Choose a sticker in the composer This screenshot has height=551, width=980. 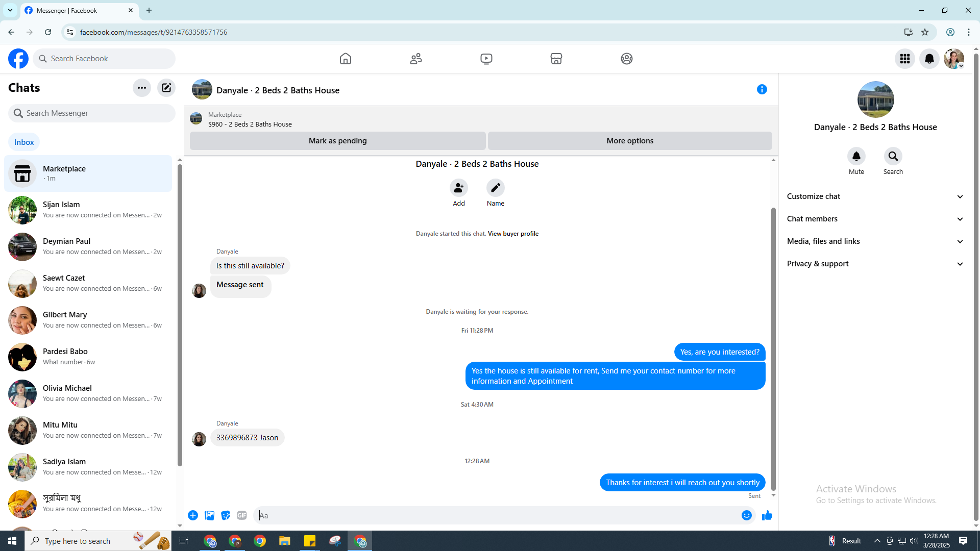pyautogui.click(x=226, y=515)
